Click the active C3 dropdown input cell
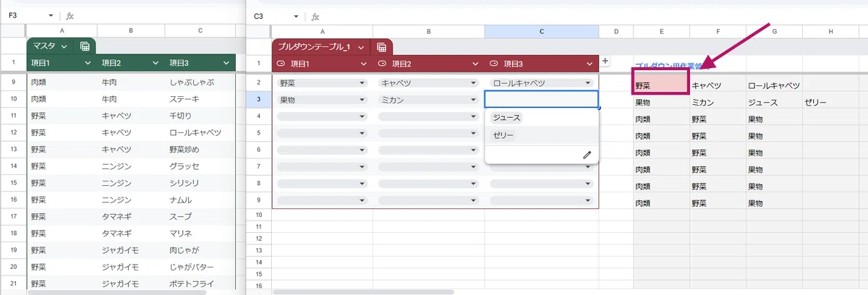 point(542,99)
